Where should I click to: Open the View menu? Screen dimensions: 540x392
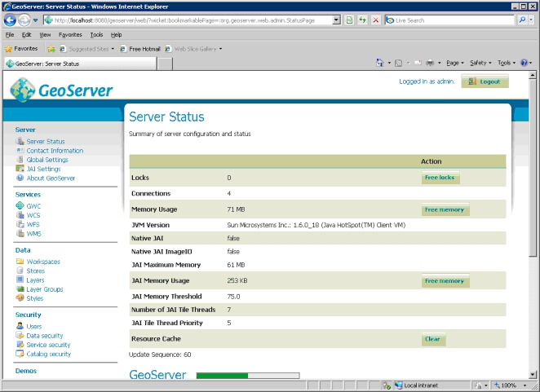tap(45, 35)
